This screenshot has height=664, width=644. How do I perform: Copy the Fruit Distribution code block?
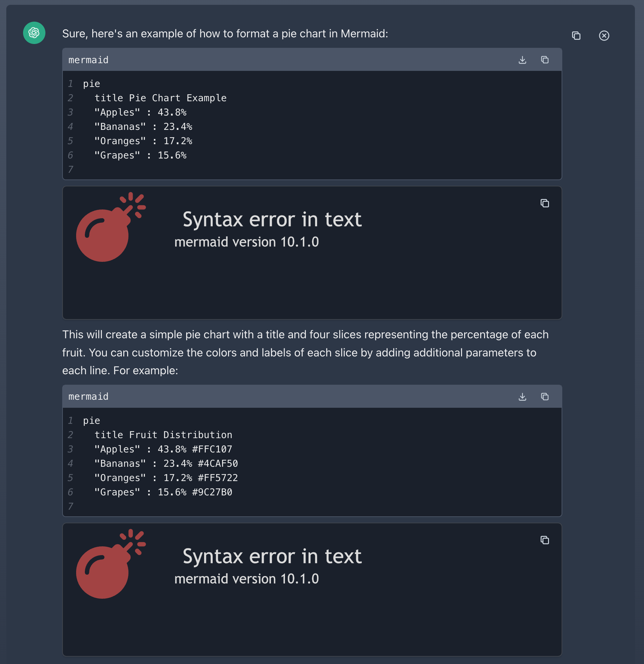pyautogui.click(x=545, y=397)
